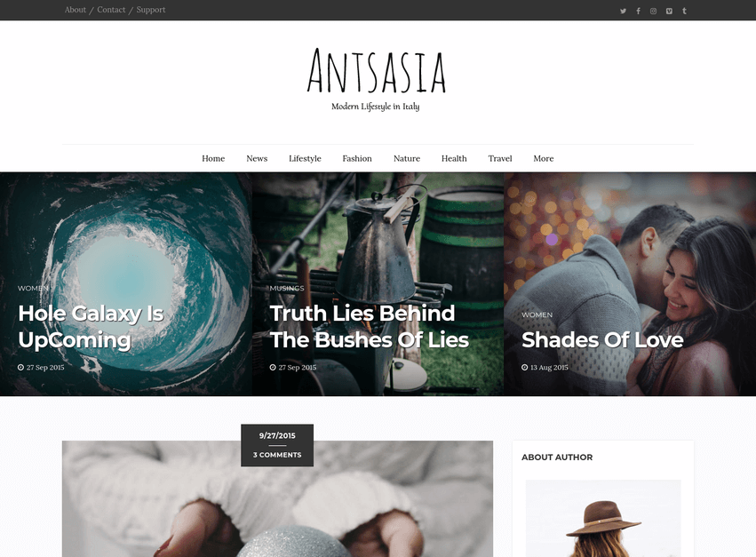
Task: Open the Hole Galaxy Is UpComing post
Action: (92, 327)
